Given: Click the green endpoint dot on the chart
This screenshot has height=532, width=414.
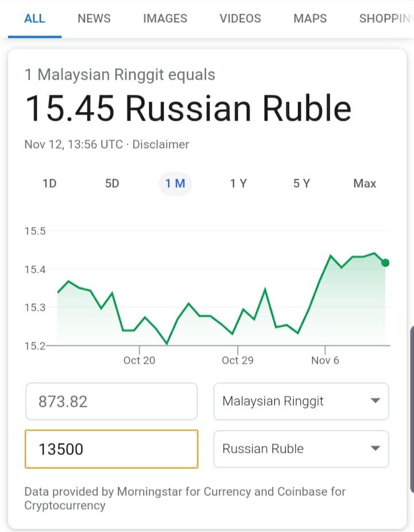Looking at the screenshot, I should pos(385,263).
